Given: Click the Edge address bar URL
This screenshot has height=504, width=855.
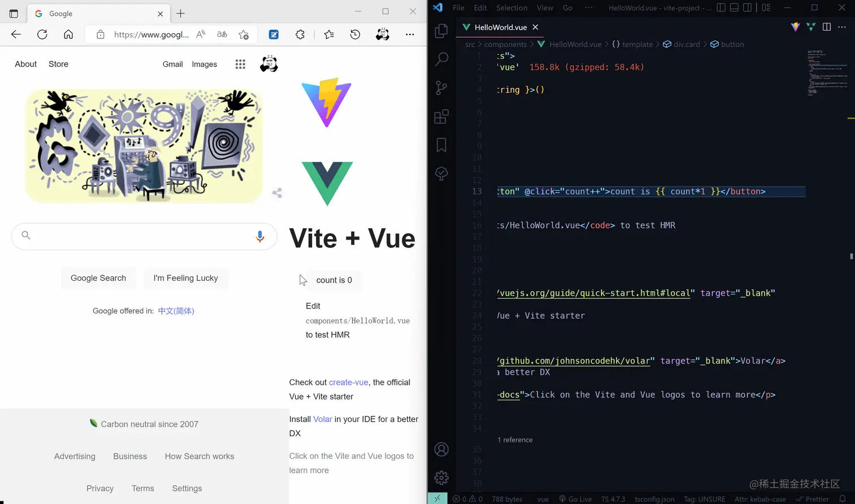Looking at the screenshot, I should point(152,34).
